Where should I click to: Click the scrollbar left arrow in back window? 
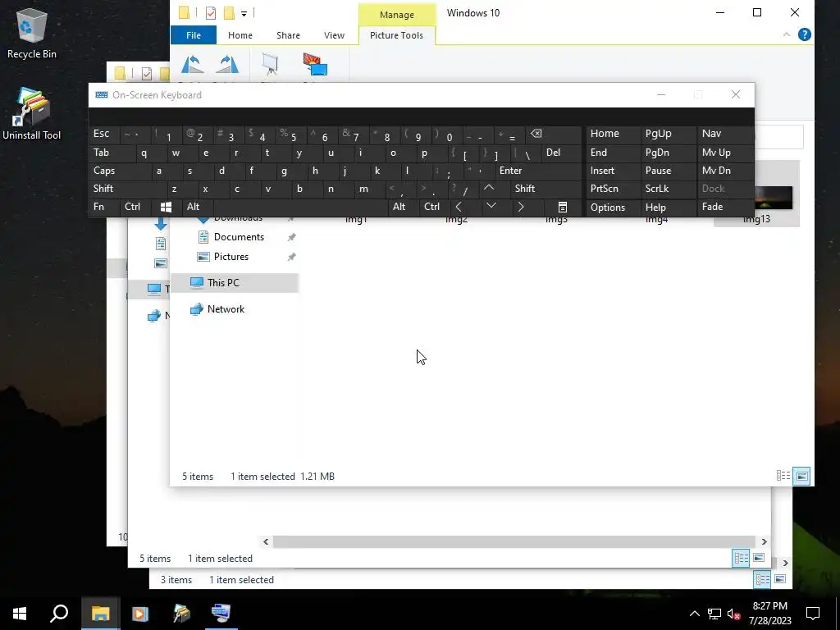tap(266, 541)
